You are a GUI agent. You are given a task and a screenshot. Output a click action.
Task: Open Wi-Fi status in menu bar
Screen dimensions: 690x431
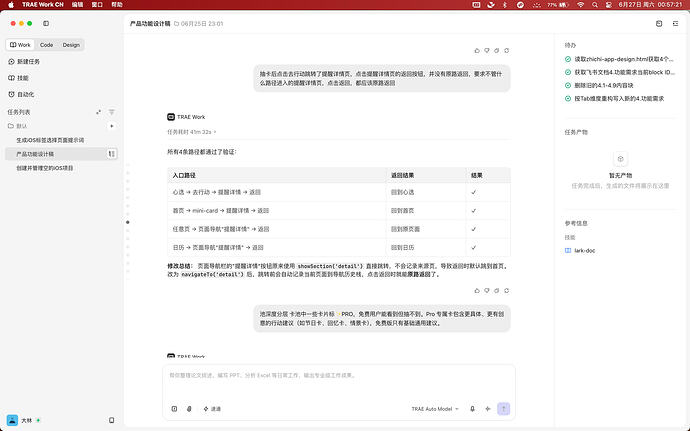pyautogui.click(x=581, y=4)
